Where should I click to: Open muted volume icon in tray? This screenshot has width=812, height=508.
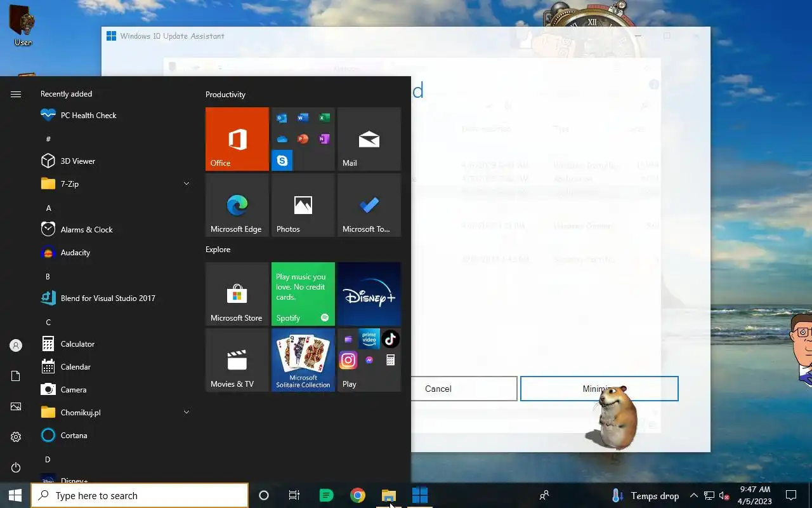[x=724, y=495]
